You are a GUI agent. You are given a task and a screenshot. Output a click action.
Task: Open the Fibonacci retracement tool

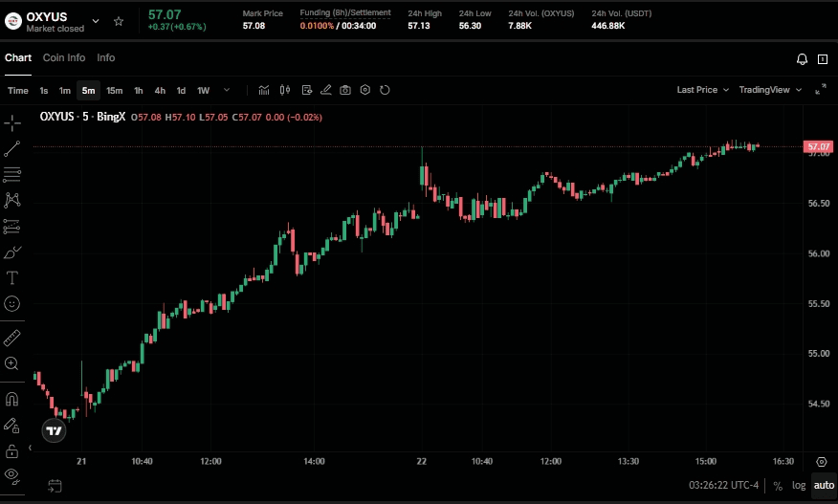click(x=12, y=174)
